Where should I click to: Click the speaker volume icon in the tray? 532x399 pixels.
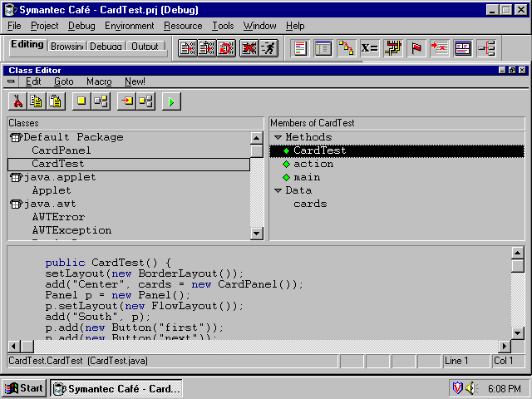point(471,388)
